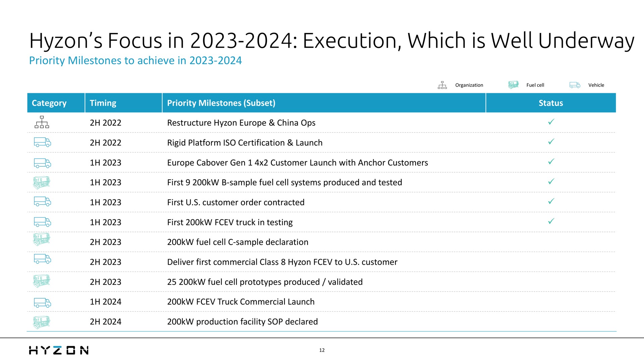Viewport: 644px width, 362px height.
Task: Click timing '2H 2022' in Rigid Platform row
Action: [105, 143]
